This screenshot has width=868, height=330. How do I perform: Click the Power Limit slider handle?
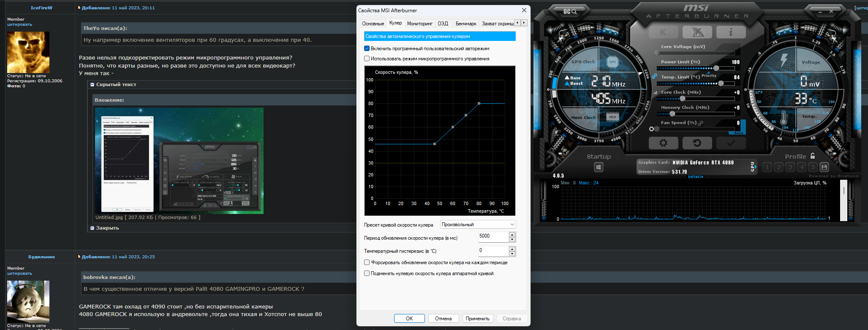[716, 68]
